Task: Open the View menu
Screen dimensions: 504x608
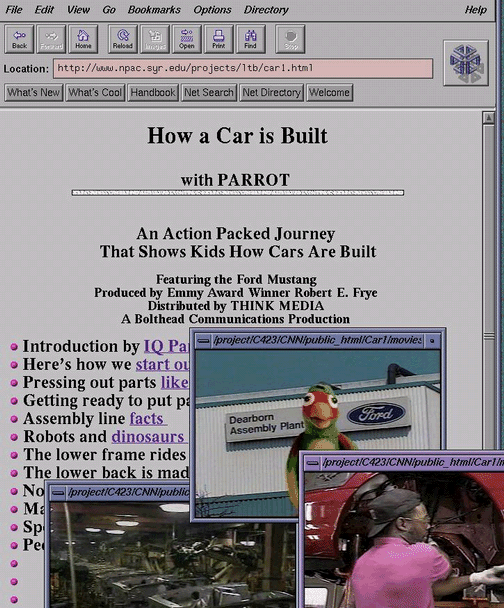Action: point(78,10)
